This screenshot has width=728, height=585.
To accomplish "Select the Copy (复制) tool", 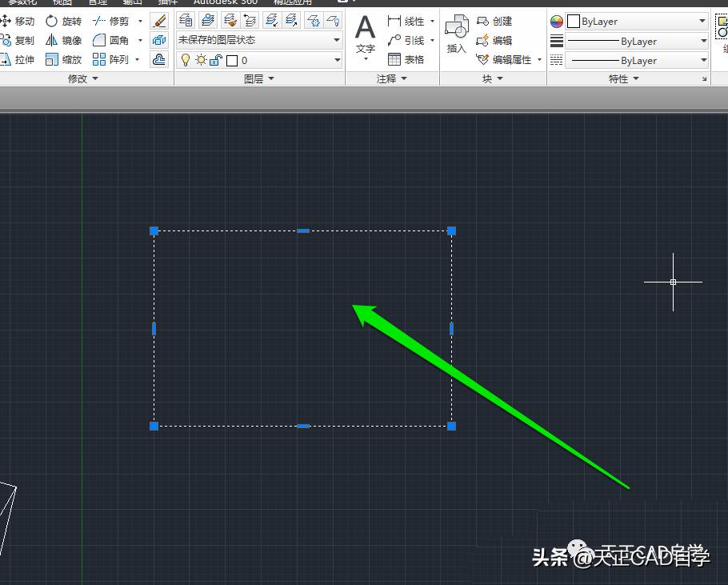I will tap(17, 40).
